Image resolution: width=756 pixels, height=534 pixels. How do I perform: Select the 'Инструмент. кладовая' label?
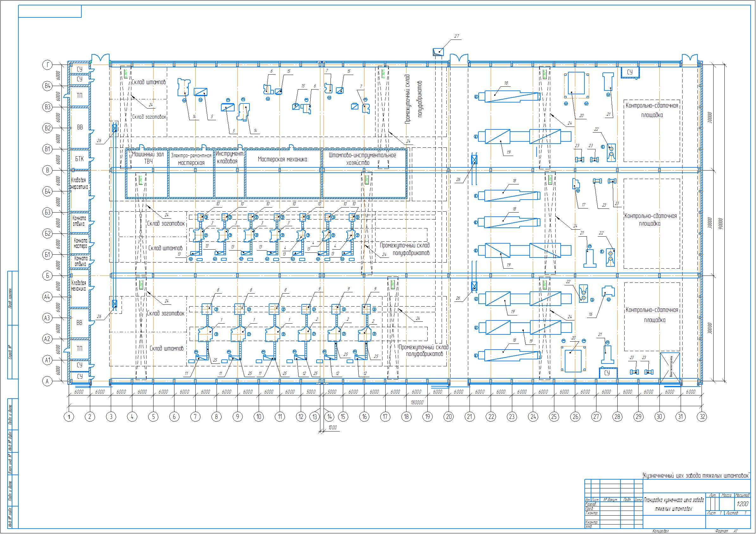point(230,157)
